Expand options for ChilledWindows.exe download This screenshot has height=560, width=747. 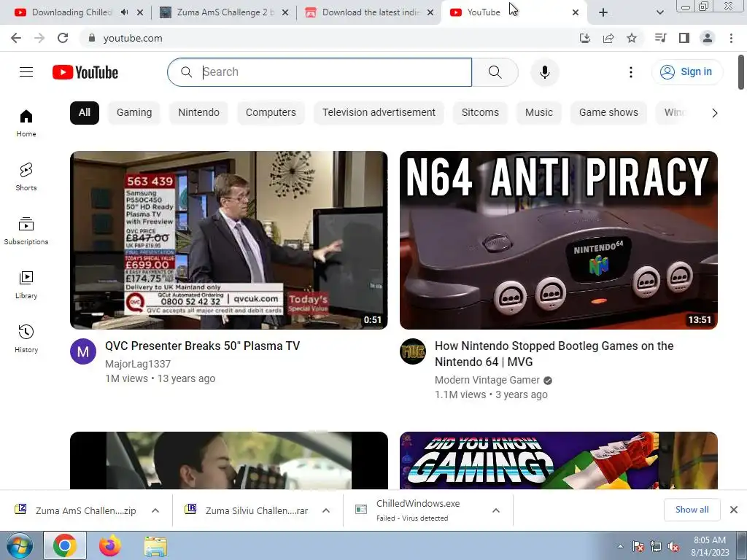496,510
